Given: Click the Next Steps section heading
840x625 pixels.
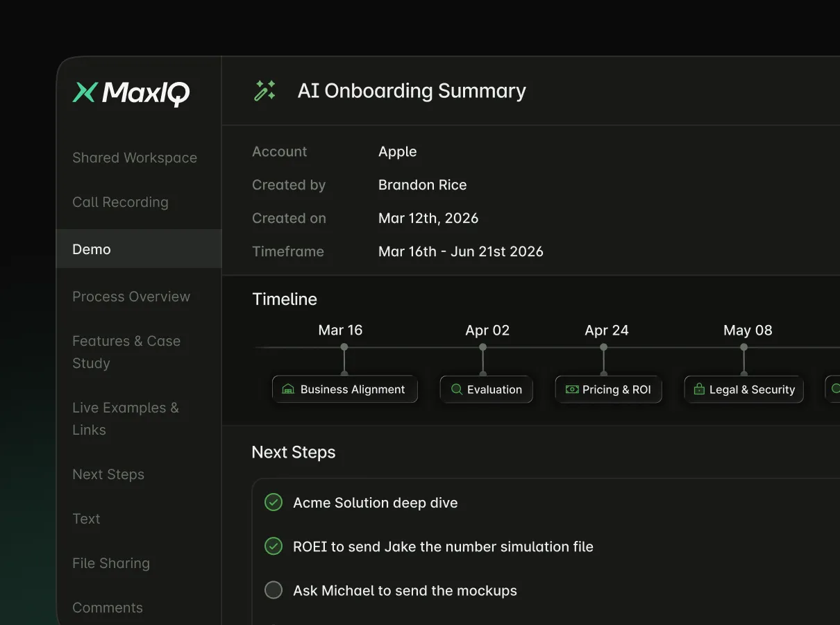Looking at the screenshot, I should [x=294, y=452].
